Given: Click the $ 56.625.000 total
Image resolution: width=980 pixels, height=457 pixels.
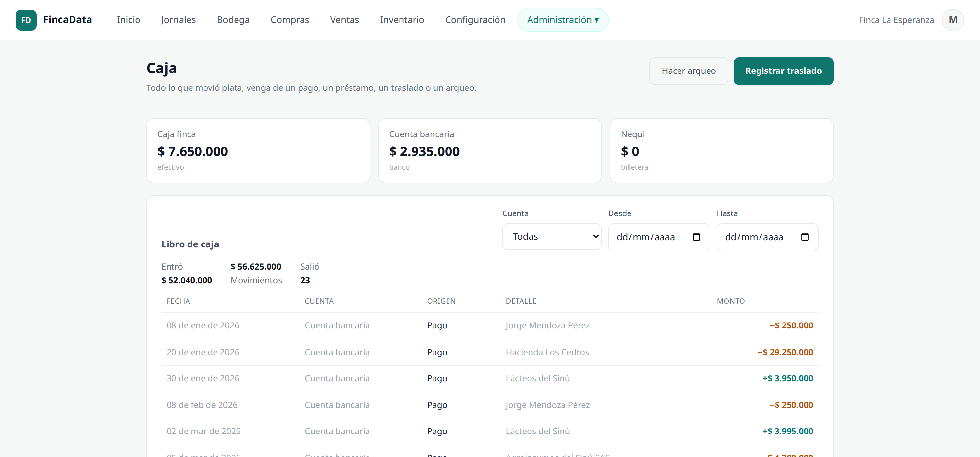Looking at the screenshot, I should [256, 266].
